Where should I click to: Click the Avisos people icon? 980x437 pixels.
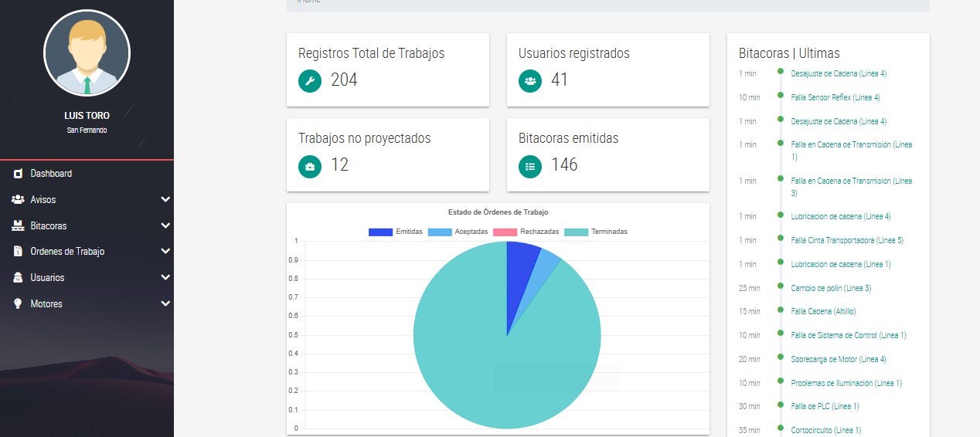point(18,200)
